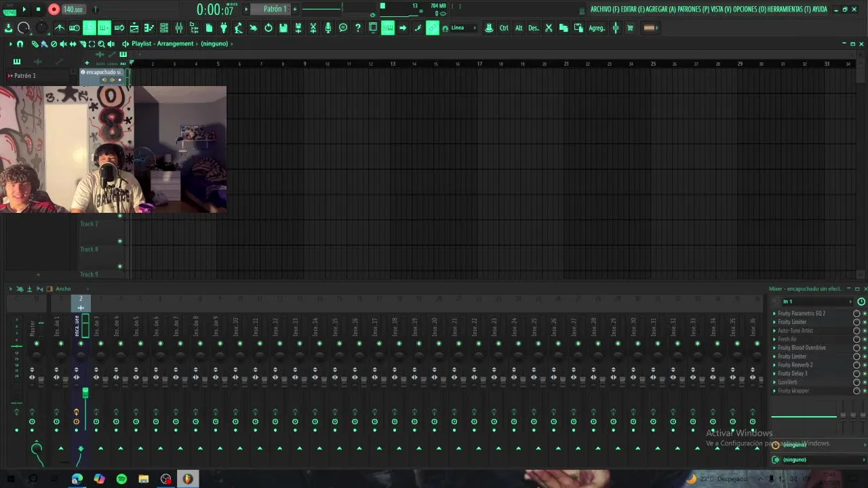Click the Agreg.. button in toolbar
This screenshot has width=868, height=488.
click(x=597, y=28)
